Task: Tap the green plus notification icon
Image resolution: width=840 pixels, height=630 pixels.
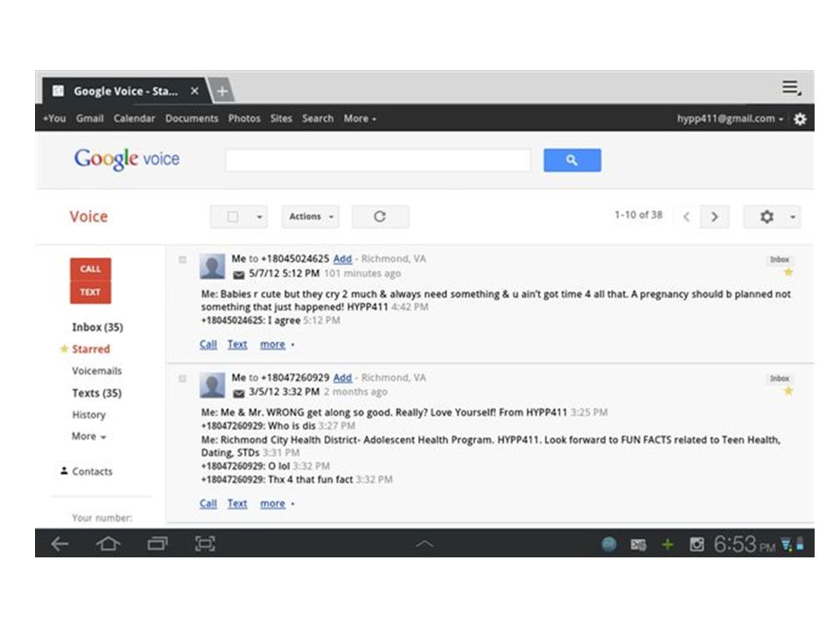Action: tap(668, 545)
